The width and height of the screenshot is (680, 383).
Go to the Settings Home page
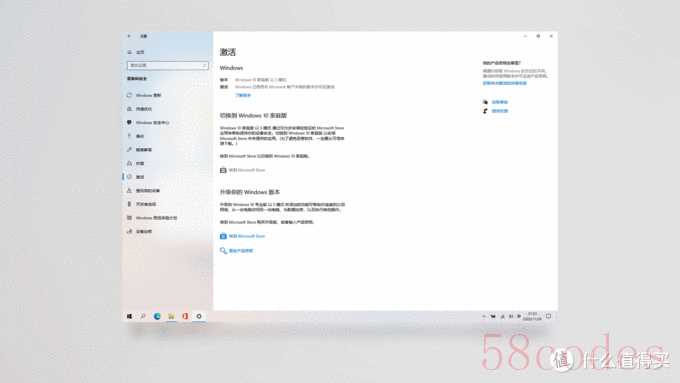point(140,52)
